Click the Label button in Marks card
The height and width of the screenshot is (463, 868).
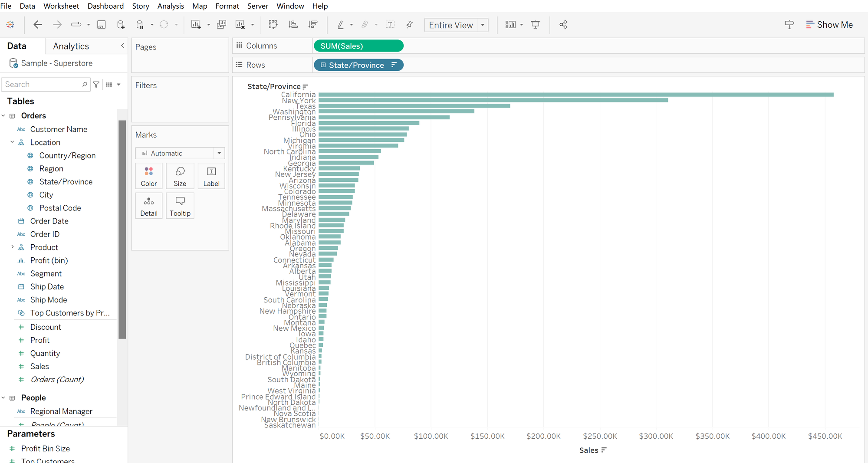click(x=211, y=176)
